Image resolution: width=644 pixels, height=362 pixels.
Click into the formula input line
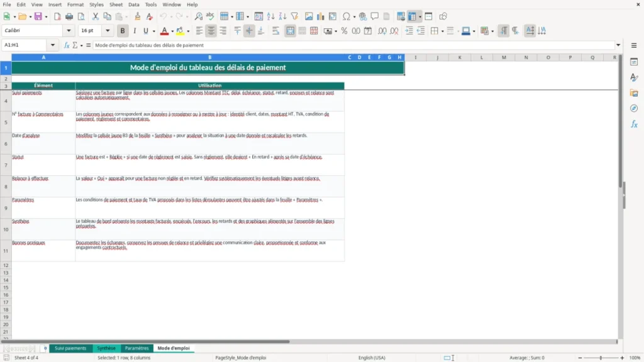point(353,45)
